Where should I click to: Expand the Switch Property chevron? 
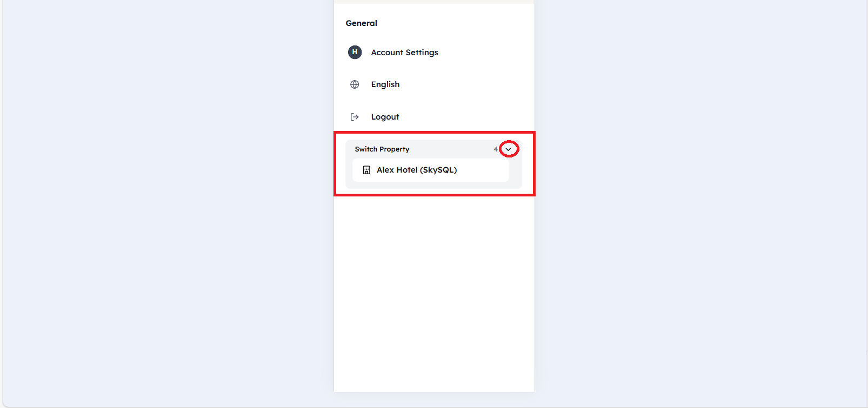click(x=508, y=149)
